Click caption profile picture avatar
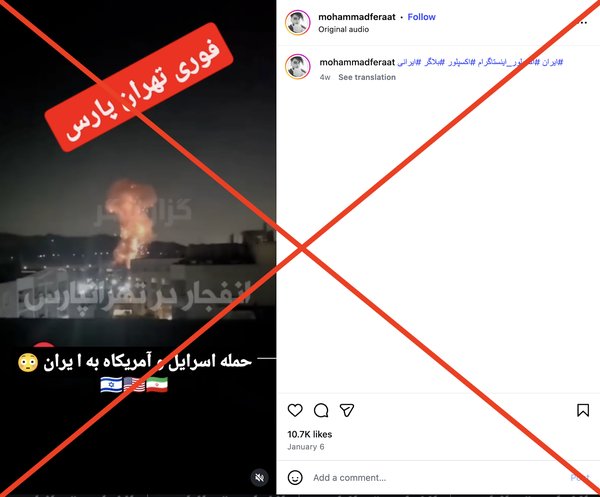This screenshot has width=600, height=497. (298, 67)
